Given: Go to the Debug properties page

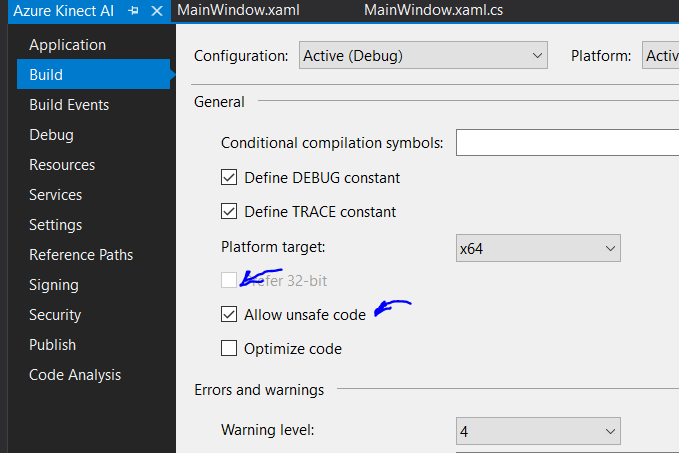Looking at the screenshot, I should point(51,135).
